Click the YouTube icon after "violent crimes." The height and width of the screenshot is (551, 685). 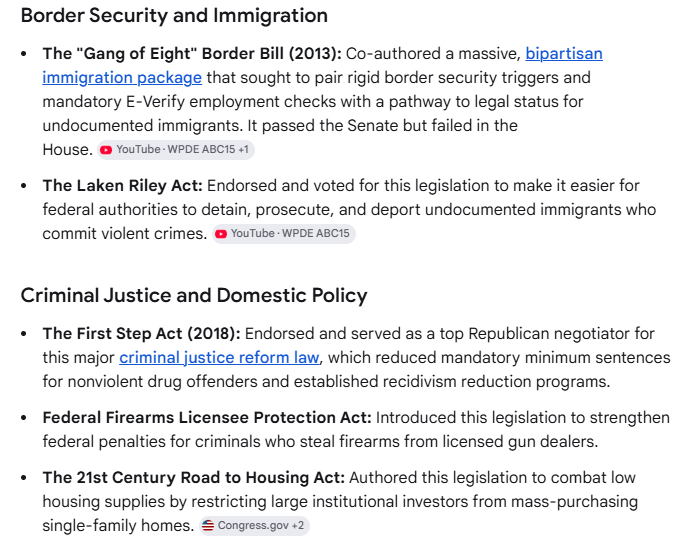click(x=221, y=234)
